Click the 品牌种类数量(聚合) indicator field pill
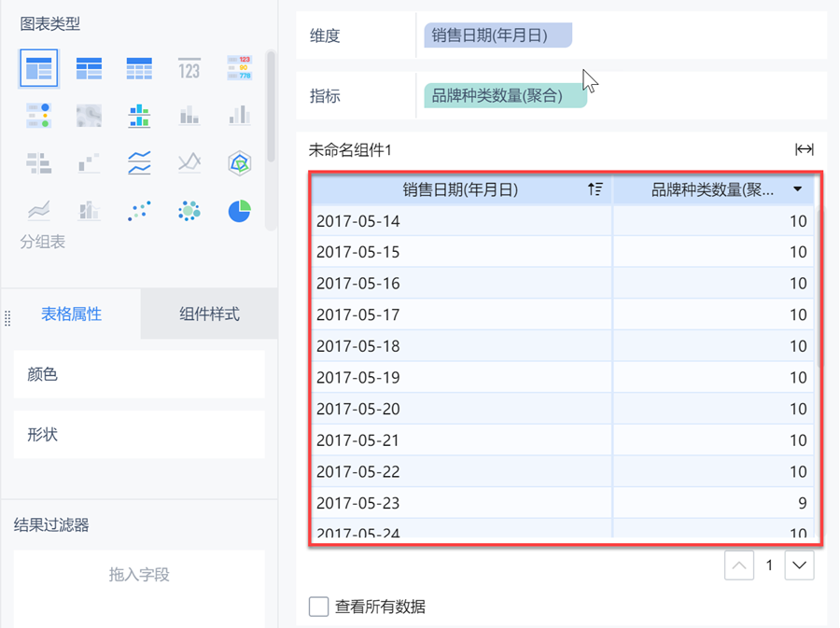Viewport: 840px width, 628px height. tap(505, 96)
